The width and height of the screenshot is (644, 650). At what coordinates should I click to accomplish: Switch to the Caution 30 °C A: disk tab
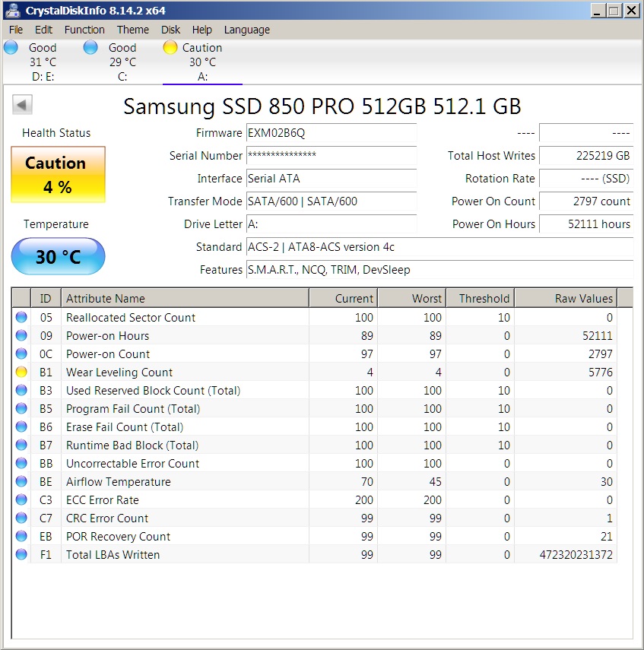202,62
